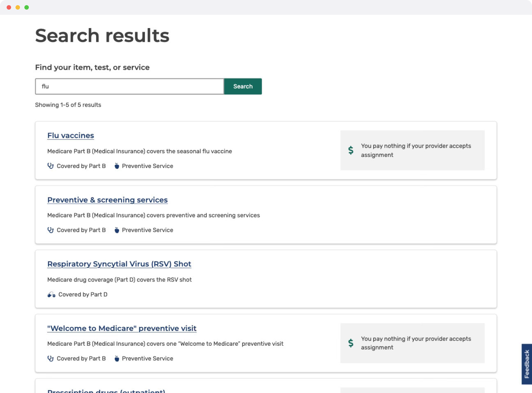Click 'You pay nothing' text in Flu vaccines card
This screenshot has height=393, width=532.
pyautogui.click(x=416, y=150)
